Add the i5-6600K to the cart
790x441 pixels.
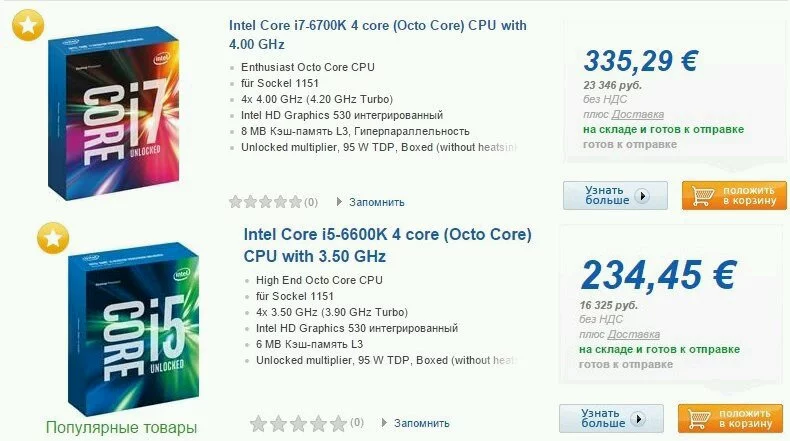click(x=731, y=419)
